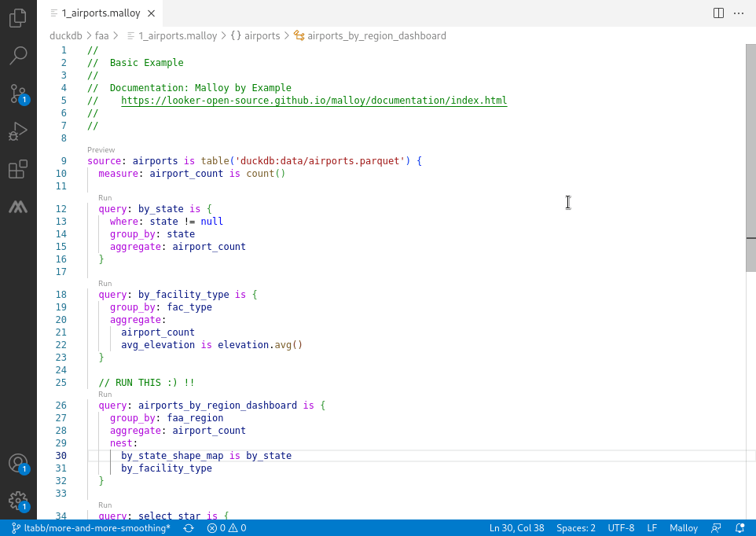
Task: Open the Source Control view
Action: click(19, 94)
